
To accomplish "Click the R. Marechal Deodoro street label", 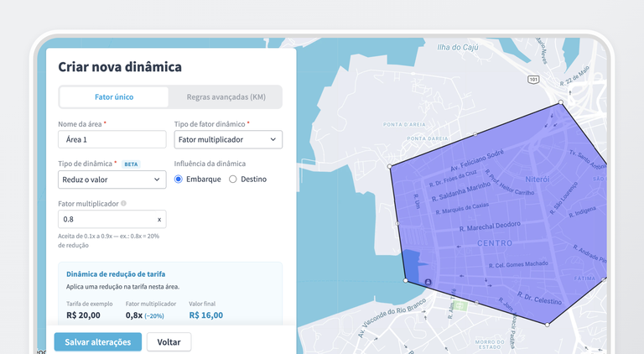I will (490, 226).
